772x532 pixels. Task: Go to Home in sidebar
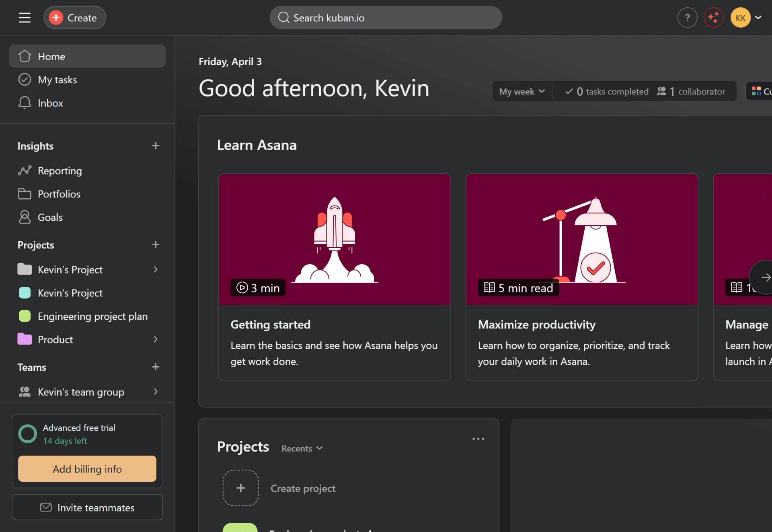(87, 56)
